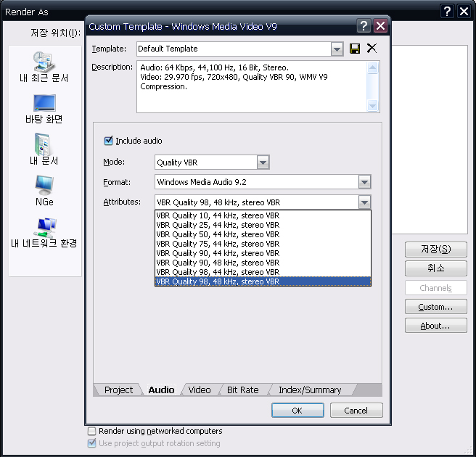Click the Mode Quality VBR field
The image size is (476, 457).
tap(212, 162)
